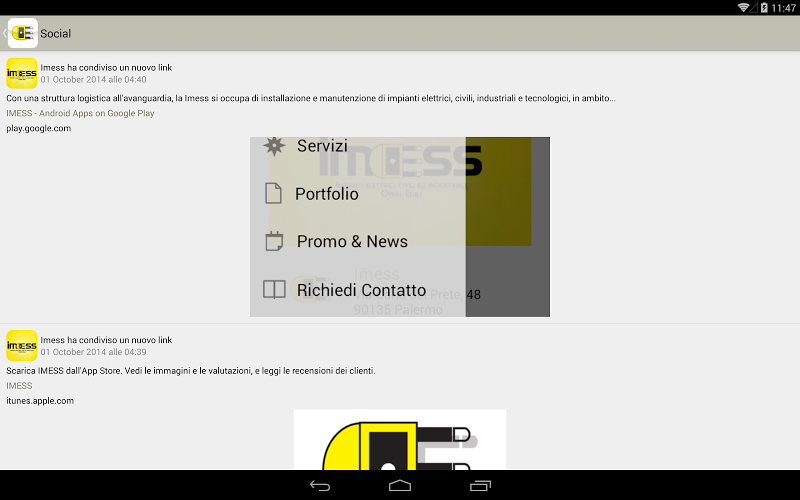The width and height of the screenshot is (800, 500).
Task: Open the app screenshot preview showing Servizi menu
Action: [400, 227]
